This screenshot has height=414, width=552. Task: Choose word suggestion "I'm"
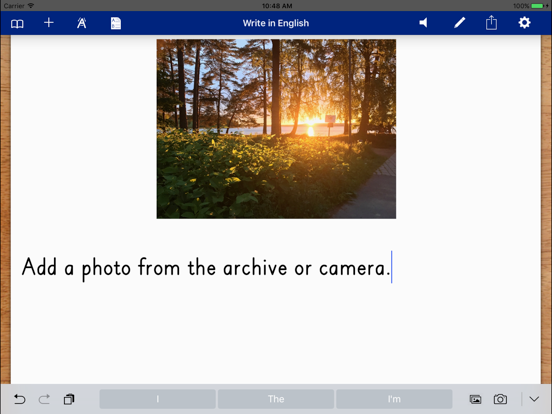click(x=394, y=399)
